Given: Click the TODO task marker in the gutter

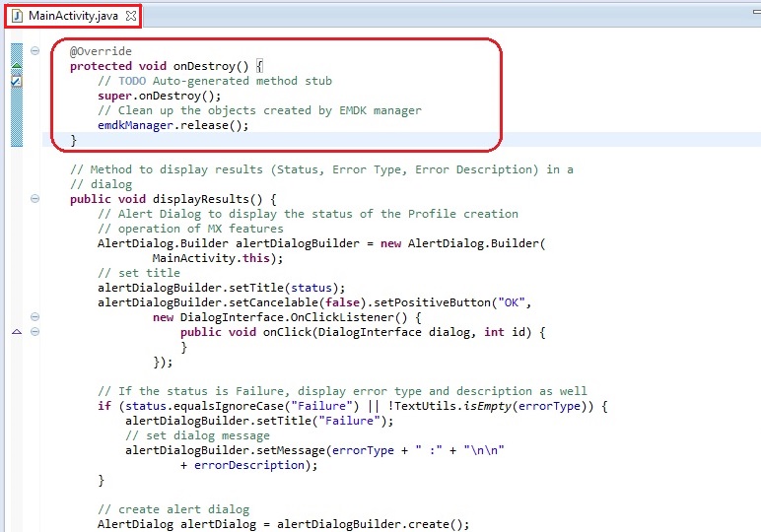Looking at the screenshot, I should [16, 82].
